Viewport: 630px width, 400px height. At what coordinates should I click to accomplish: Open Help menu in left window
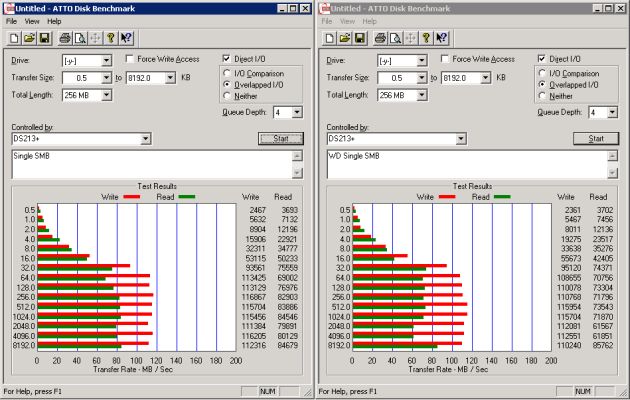pyautogui.click(x=54, y=21)
